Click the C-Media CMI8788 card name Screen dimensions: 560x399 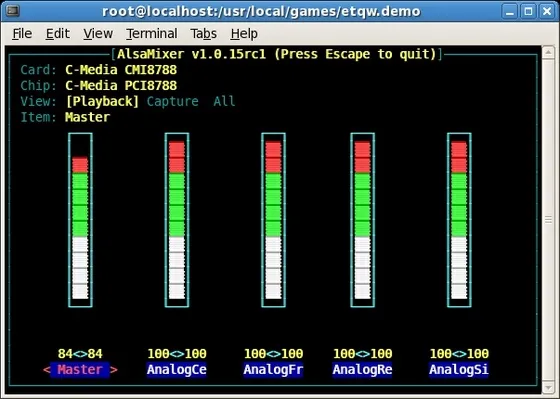point(121,70)
